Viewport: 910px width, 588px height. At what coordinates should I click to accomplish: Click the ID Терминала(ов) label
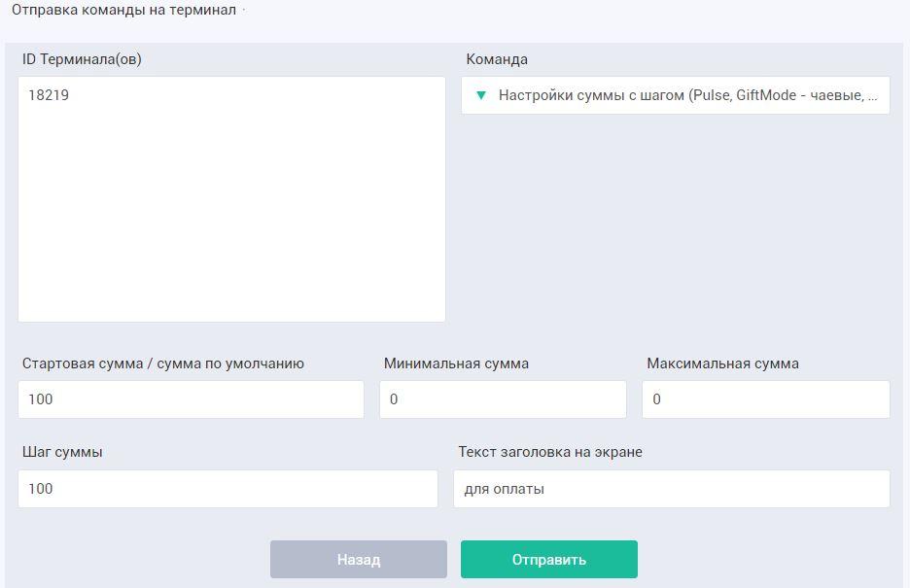point(82,59)
